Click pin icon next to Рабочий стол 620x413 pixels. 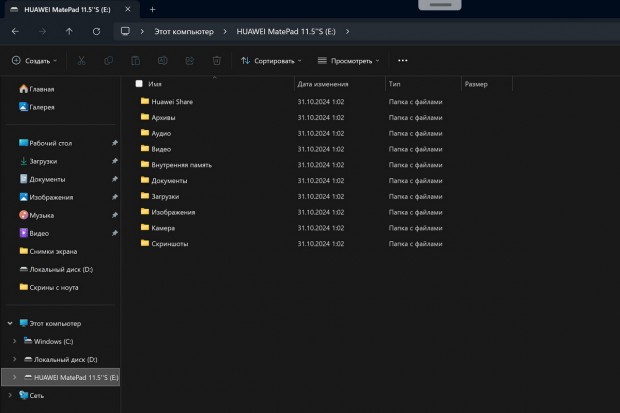click(x=115, y=143)
